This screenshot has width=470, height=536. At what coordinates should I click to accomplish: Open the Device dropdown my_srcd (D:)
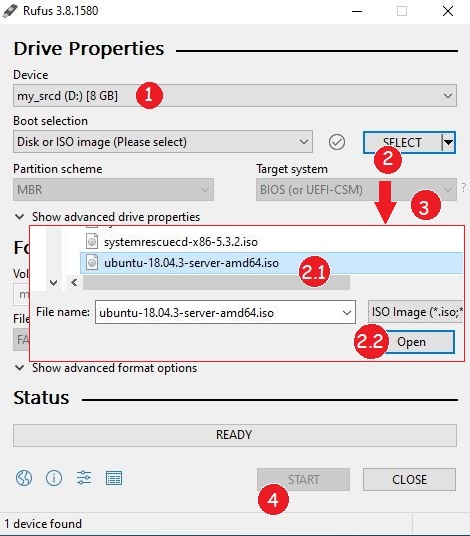coord(235,96)
